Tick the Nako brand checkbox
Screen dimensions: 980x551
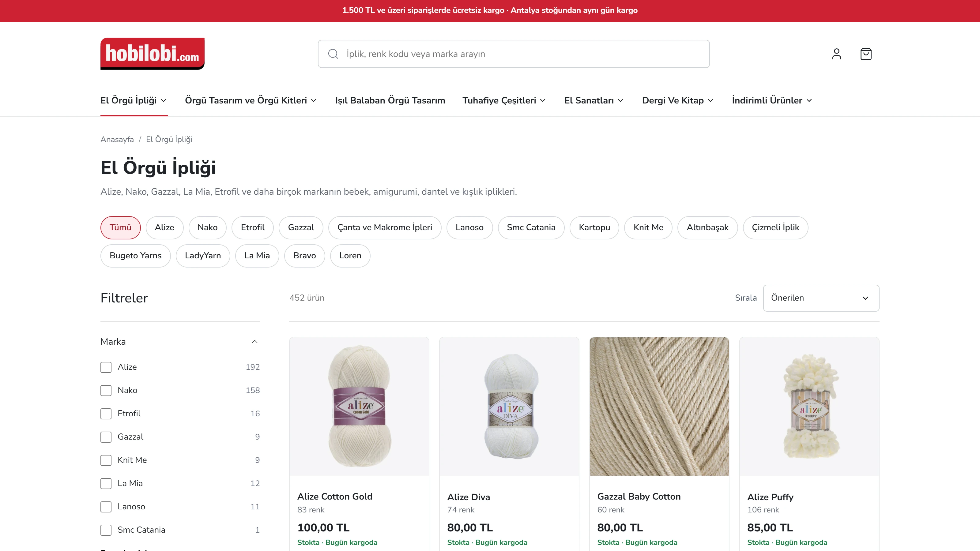pyautogui.click(x=106, y=390)
